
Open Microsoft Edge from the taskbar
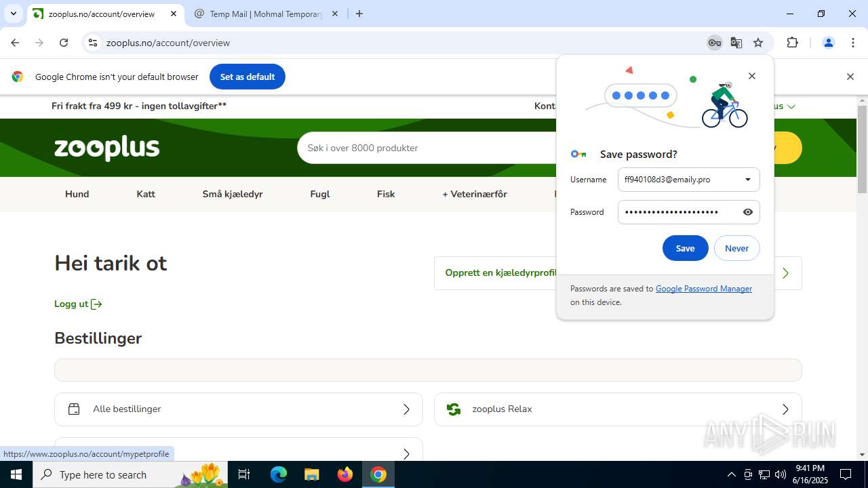(279, 474)
